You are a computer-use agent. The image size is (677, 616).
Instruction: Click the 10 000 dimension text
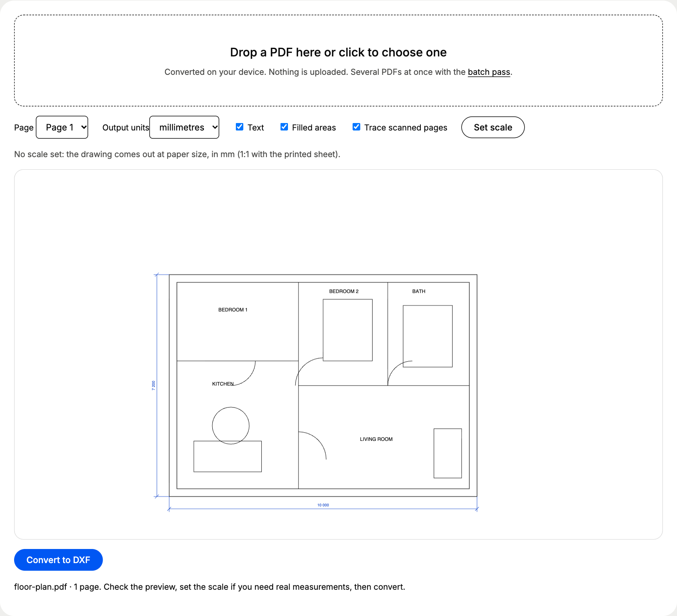coord(323,505)
